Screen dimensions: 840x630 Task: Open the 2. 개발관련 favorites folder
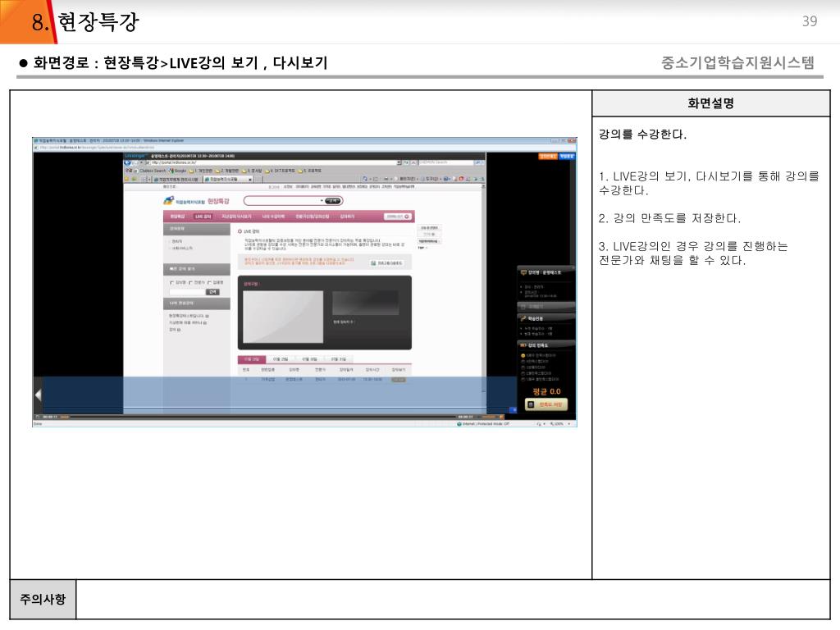(x=227, y=171)
